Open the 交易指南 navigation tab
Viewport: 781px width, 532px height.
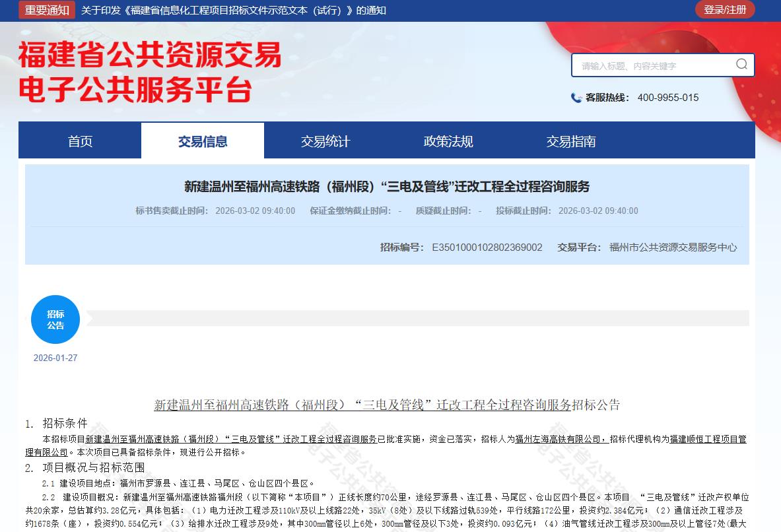(x=571, y=141)
